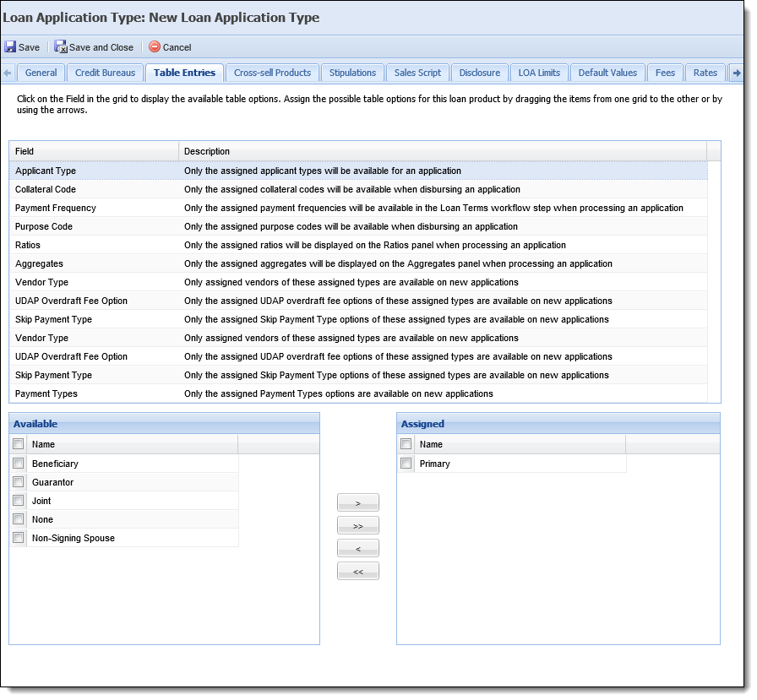
Task: Tick the Joint checkbox
Action: (x=19, y=500)
